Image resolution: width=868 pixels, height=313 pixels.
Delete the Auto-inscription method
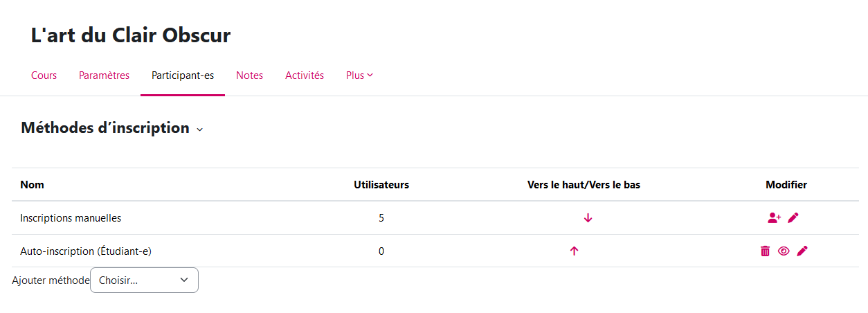tap(765, 251)
